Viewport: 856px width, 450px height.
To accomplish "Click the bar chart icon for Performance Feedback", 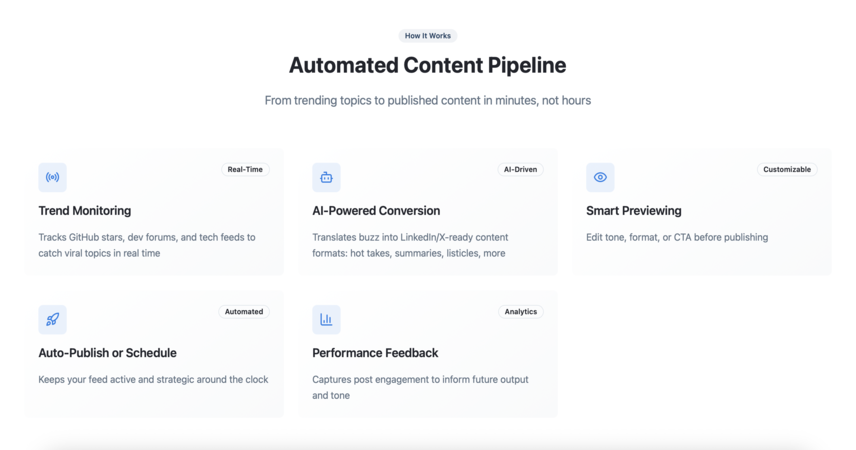I will pos(326,319).
